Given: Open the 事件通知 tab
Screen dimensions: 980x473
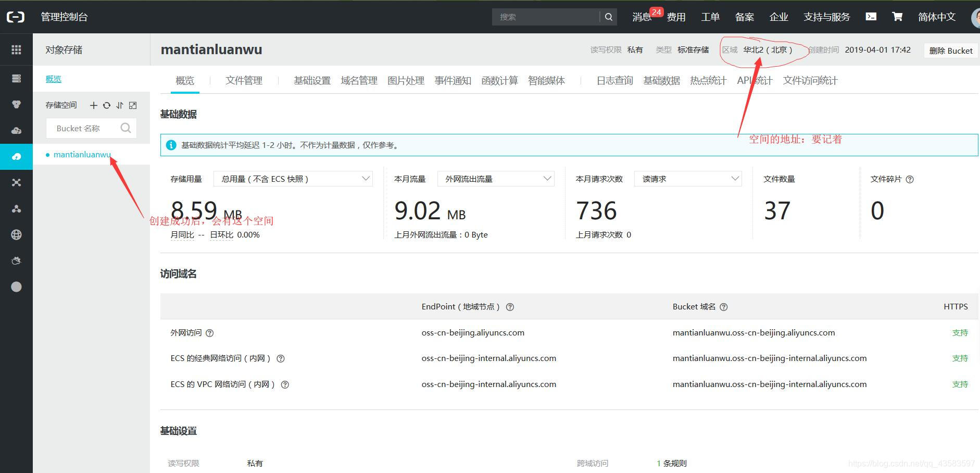Looking at the screenshot, I should click(453, 80).
